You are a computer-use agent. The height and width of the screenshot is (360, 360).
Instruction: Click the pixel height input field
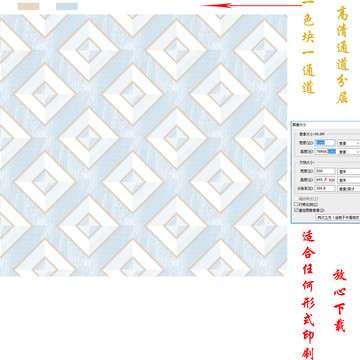coord(325,151)
